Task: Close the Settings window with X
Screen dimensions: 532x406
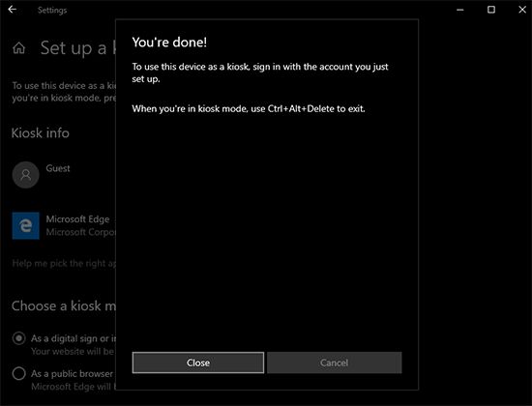Action: click(522, 10)
